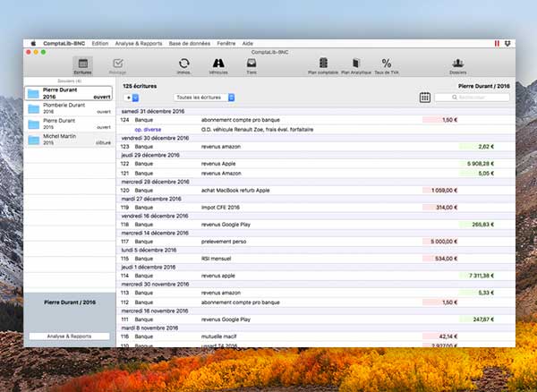Click the 'op. diverse' link
The height and width of the screenshot is (392, 537).
click(x=148, y=130)
